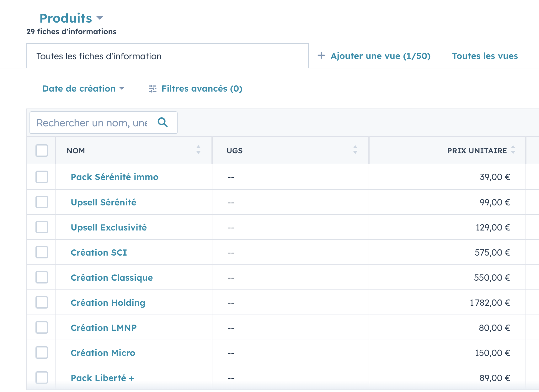Sort by the UGS column sort arrows
Screen dimensions: 539x392
(x=355, y=151)
